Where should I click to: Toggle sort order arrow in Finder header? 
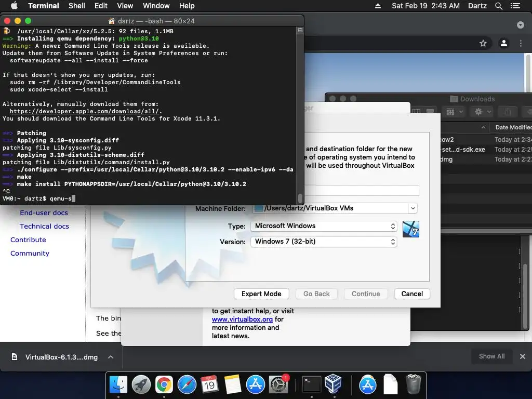click(483, 128)
